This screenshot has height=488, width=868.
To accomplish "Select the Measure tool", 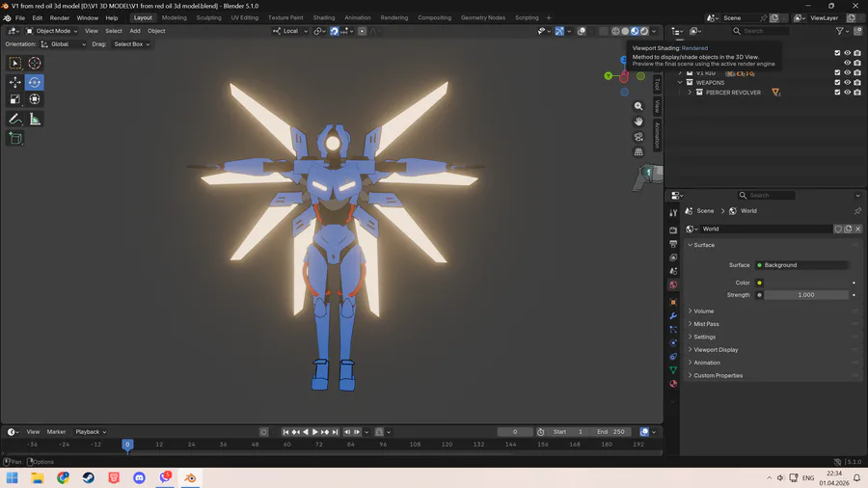I will [35, 119].
